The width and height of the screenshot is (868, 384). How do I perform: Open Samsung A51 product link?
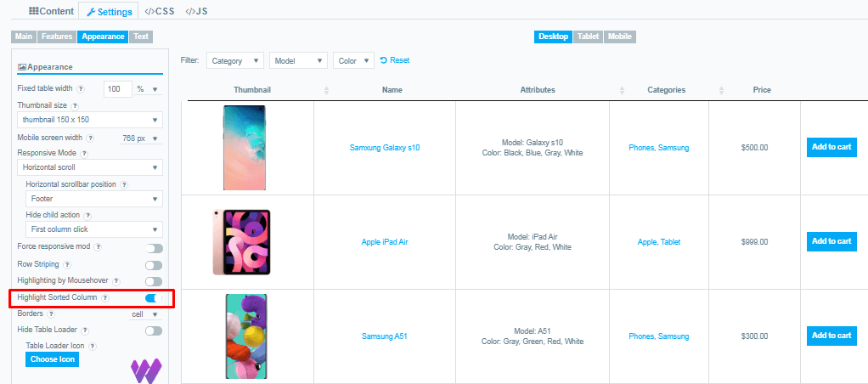click(x=385, y=336)
